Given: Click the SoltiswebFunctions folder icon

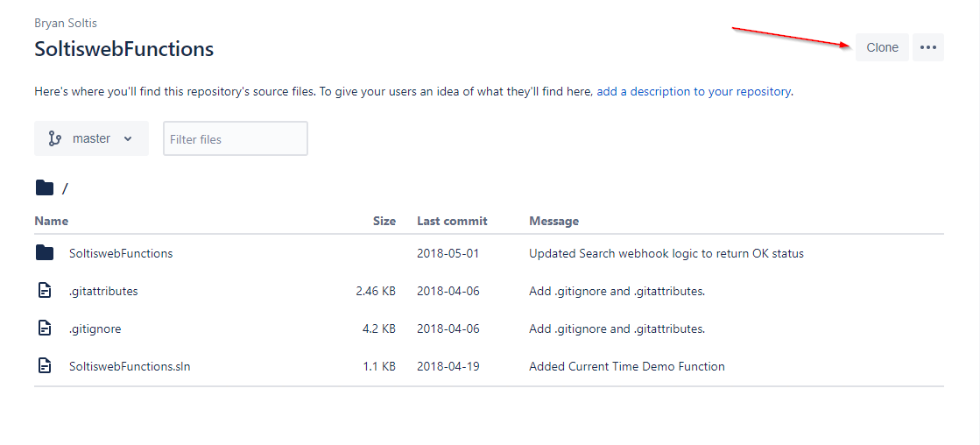Looking at the screenshot, I should tap(45, 253).
